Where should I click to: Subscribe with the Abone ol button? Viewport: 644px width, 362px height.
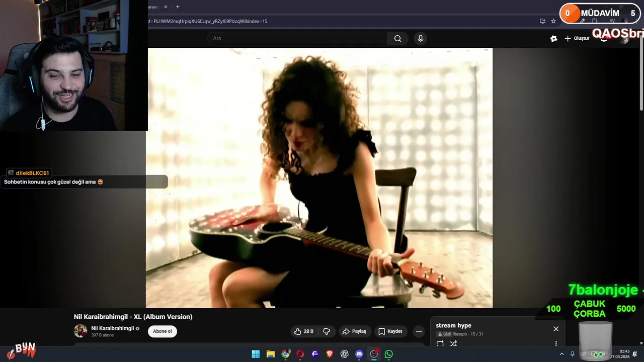pos(163,331)
